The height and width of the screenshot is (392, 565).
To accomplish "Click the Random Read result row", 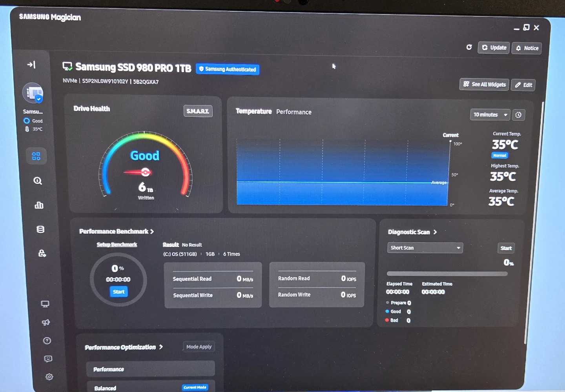I will 317,279.
